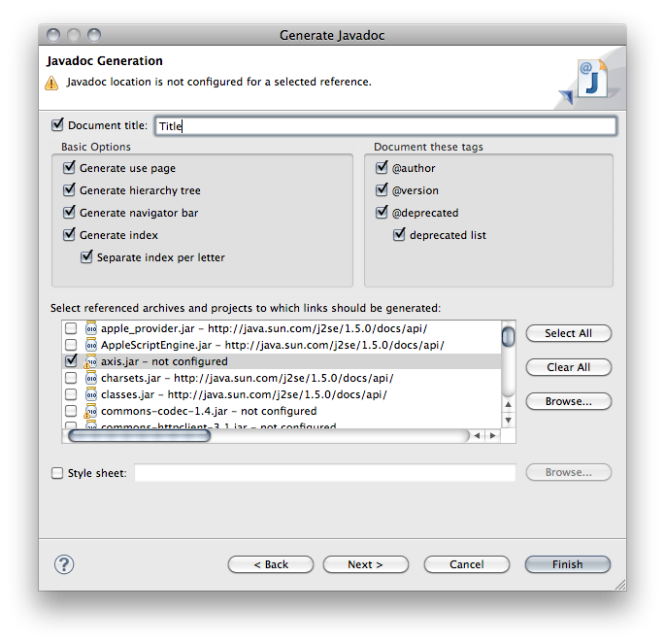The image size is (665, 644).
Task: Toggle the Document title checkbox
Action: click(x=57, y=124)
